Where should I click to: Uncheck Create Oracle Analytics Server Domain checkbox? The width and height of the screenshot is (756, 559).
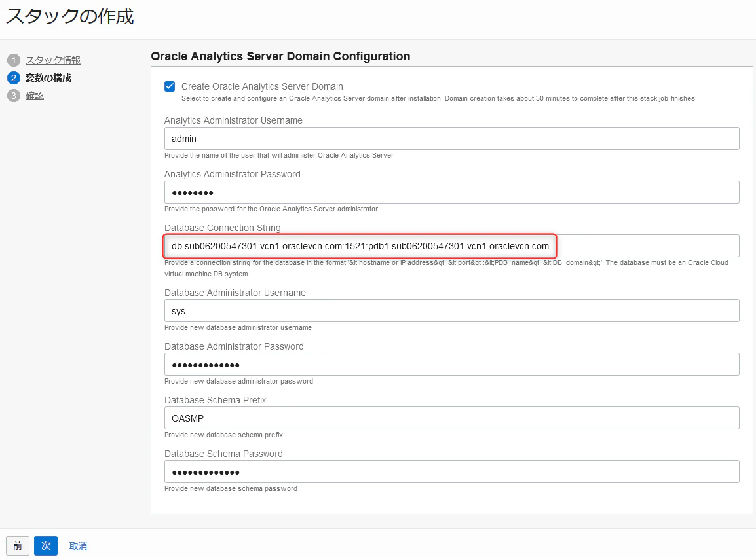170,86
